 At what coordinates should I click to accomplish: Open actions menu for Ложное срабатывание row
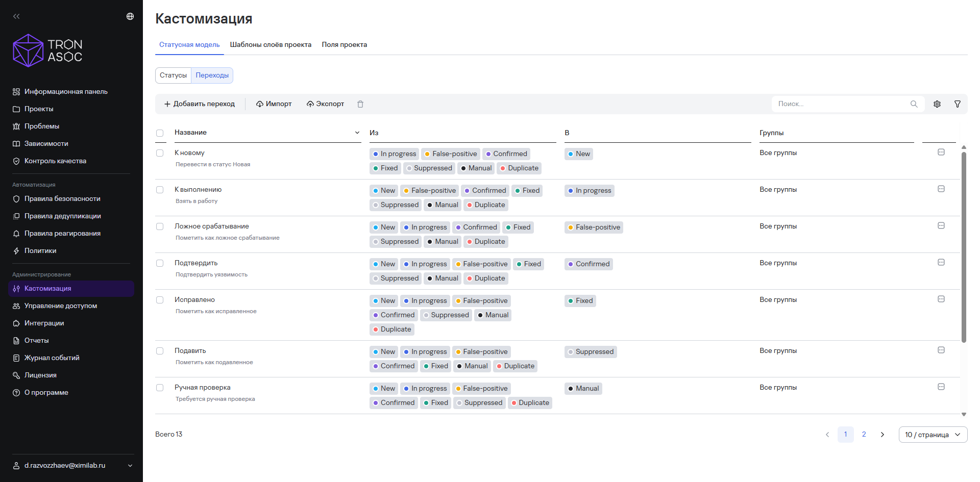941,225
